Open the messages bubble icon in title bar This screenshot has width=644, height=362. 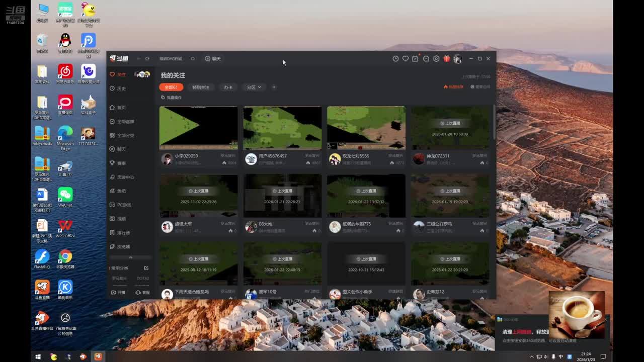[x=426, y=59]
